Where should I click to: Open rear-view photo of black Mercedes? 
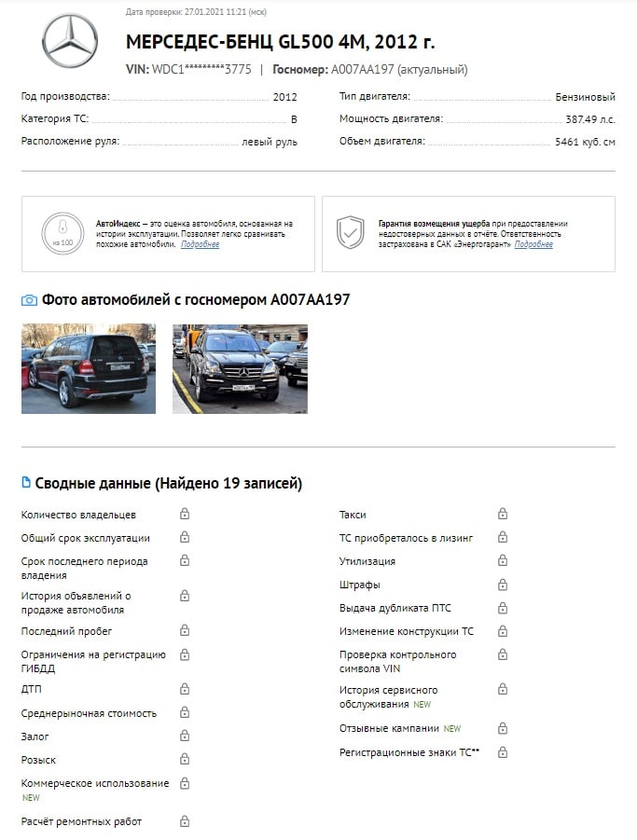tap(89, 368)
